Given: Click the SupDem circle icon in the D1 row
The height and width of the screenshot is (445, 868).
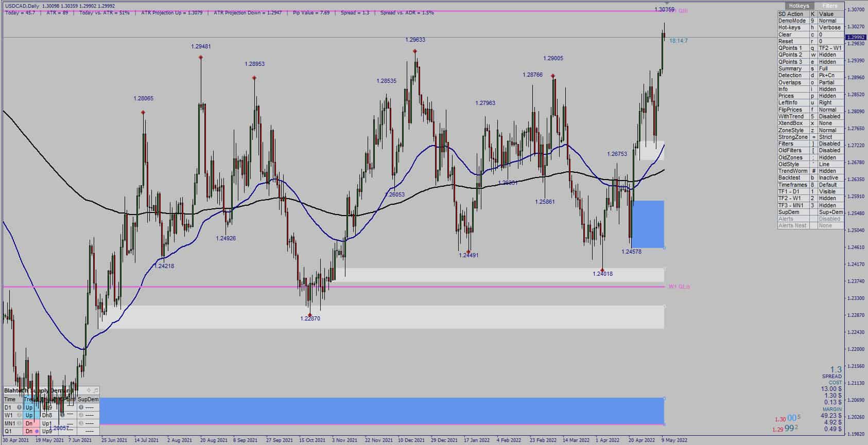Looking at the screenshot, I should coord(81,407).
